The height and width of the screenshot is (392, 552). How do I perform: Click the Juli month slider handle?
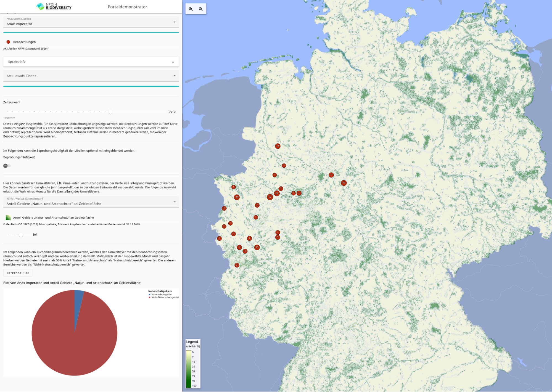(x=21, y=235)
